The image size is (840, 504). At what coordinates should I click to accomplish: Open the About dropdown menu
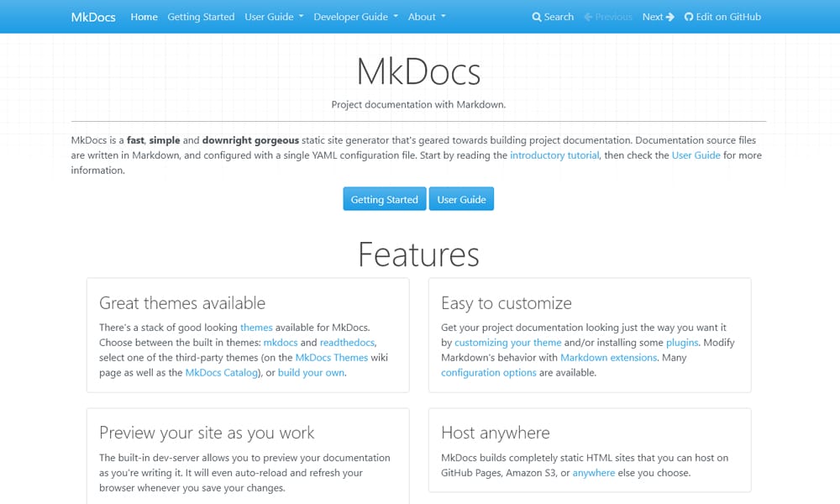click(x=426, y=16)
